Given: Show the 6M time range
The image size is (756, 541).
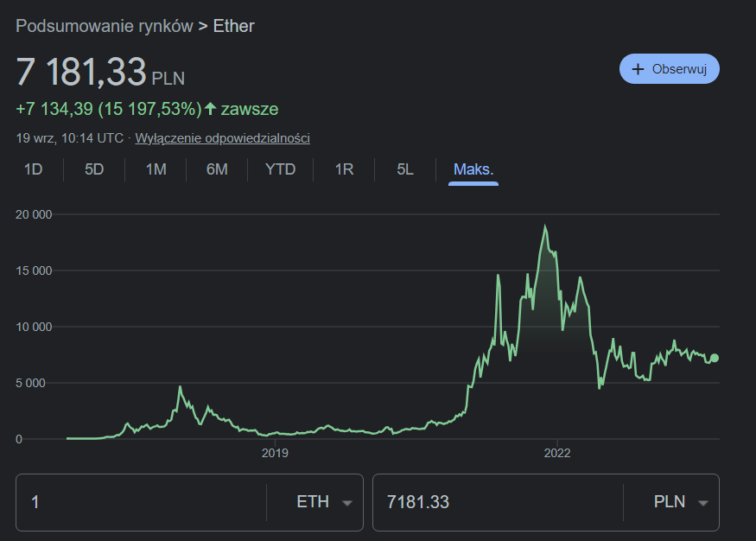Looking at the screenshot, I should point(217,169).
